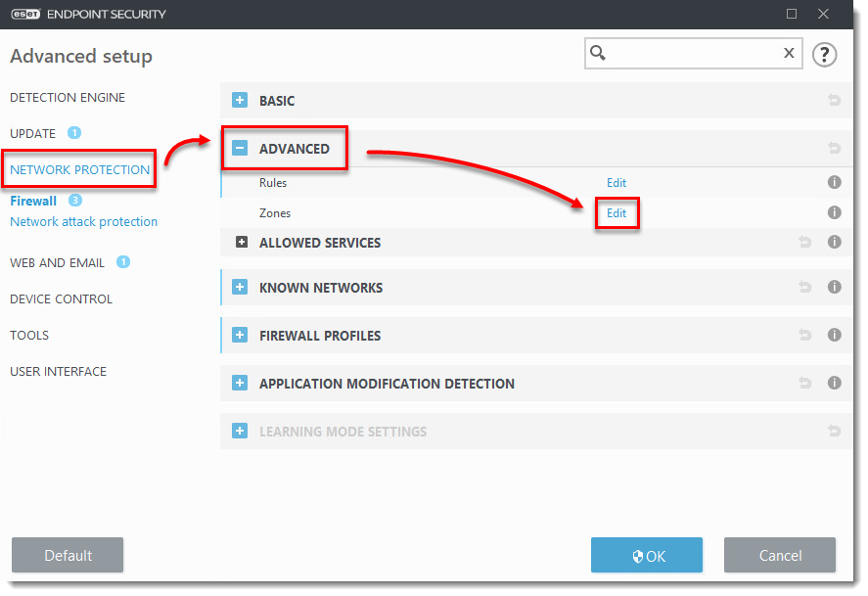Clear the search box with the X icon
Image resolution: width=868 pixels, height=596 pixels.
pyautogui.click(x=789, y=53)
